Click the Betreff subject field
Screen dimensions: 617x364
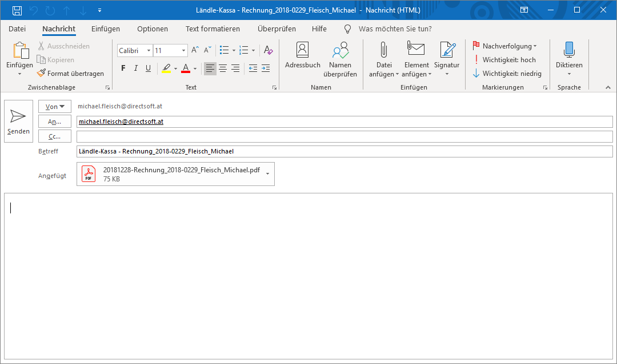point(344,151)
